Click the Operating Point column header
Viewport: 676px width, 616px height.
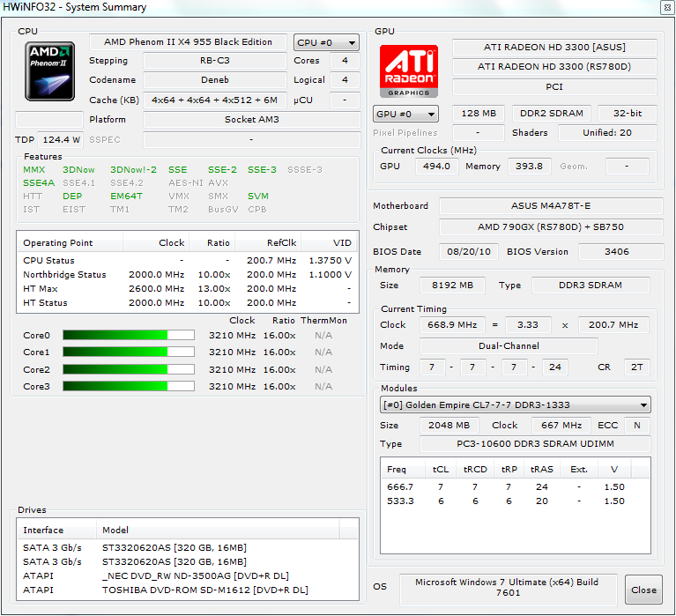71,242
